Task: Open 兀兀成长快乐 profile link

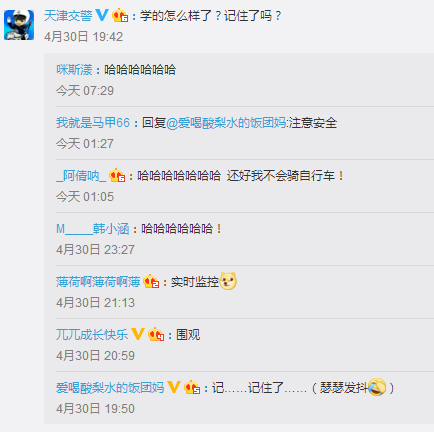Action: tap(92, 335)
